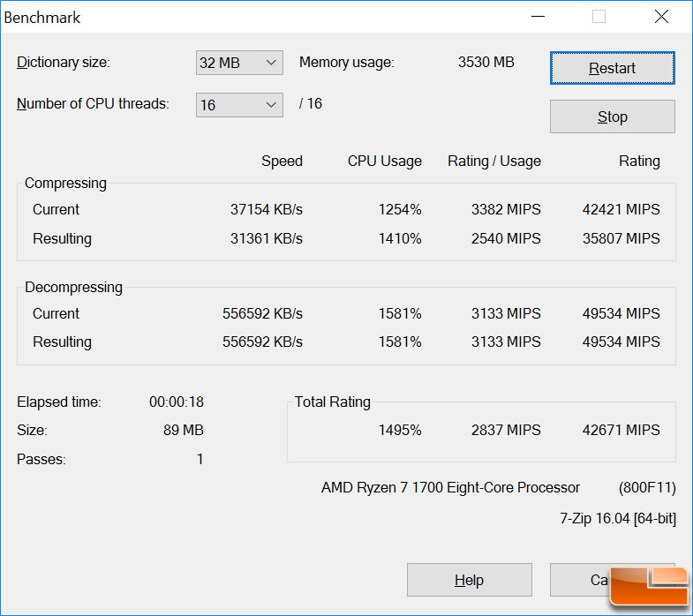Click the Total Rating 42671 MIPS value

(x=621, y=430)
